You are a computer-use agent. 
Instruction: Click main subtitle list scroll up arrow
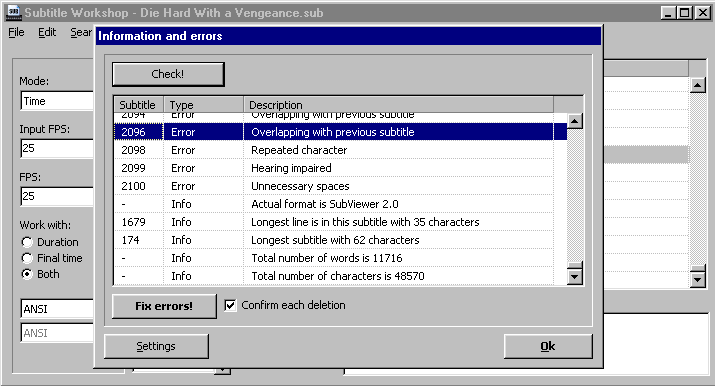pos(698,85)
